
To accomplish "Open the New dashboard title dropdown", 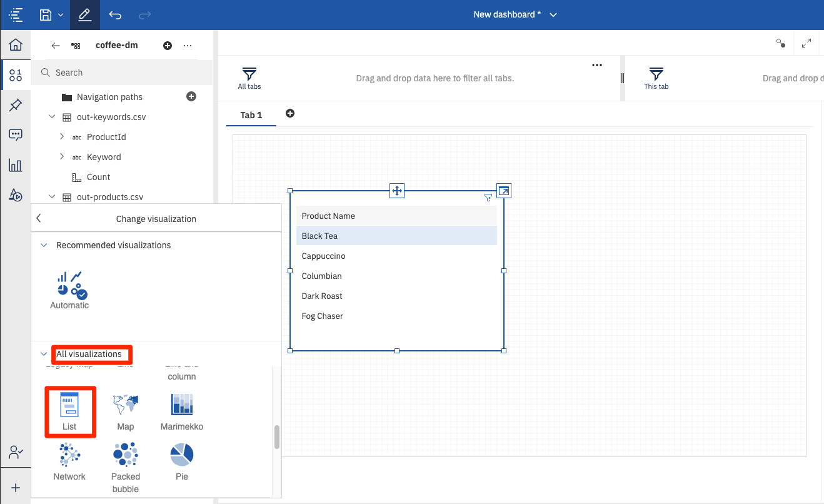I will pos(553,15).
